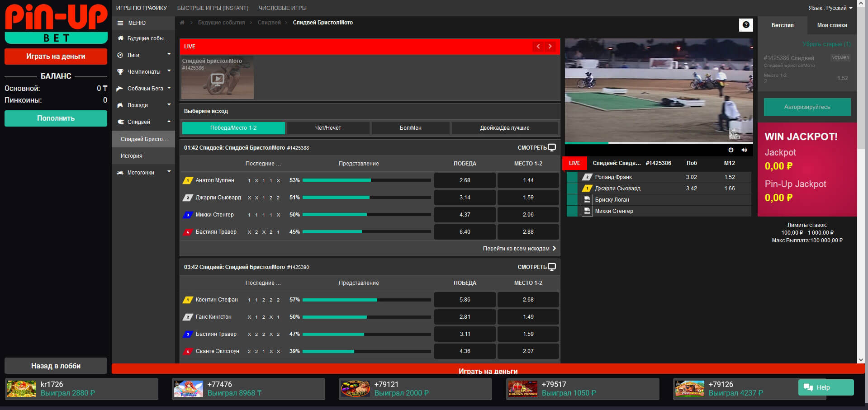Click live video player
The image size is (868, 410).
coord(659,90)
